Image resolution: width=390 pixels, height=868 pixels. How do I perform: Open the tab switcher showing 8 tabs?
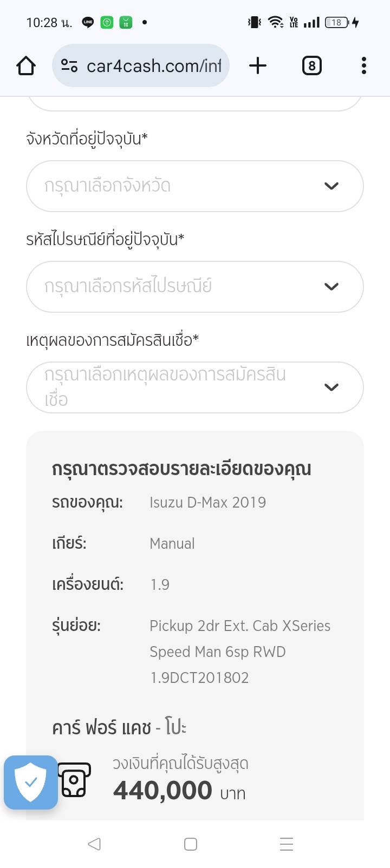pos(311,66)
